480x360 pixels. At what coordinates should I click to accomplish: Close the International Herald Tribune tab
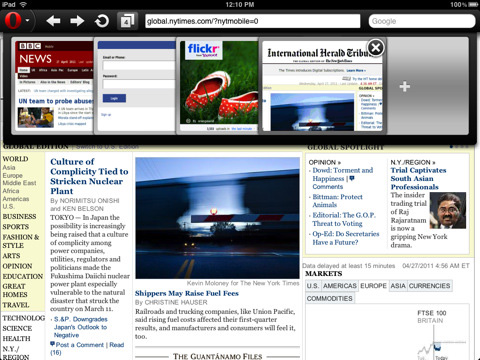376,48
